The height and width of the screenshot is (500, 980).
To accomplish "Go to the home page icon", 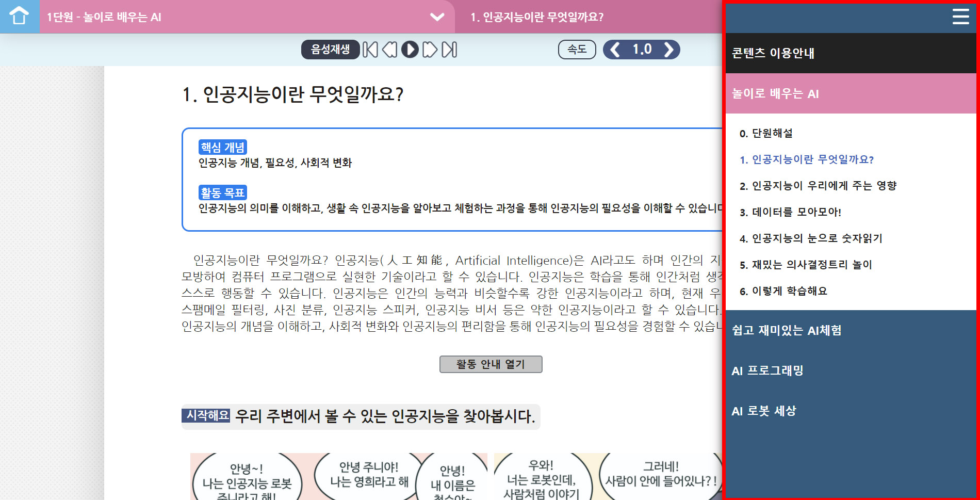I will point(20,17).
